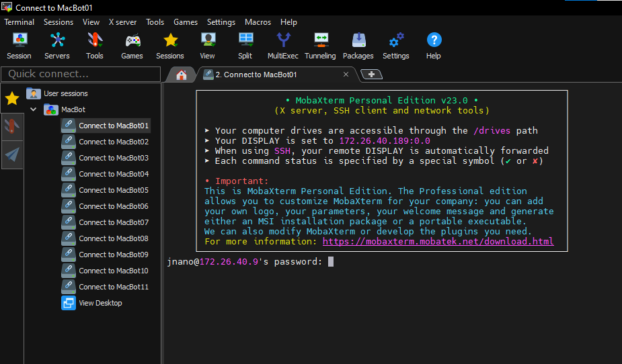This screenshot has width=622, height=364.
Task: Click the Tools knife icon
Action: pos(95,40)
